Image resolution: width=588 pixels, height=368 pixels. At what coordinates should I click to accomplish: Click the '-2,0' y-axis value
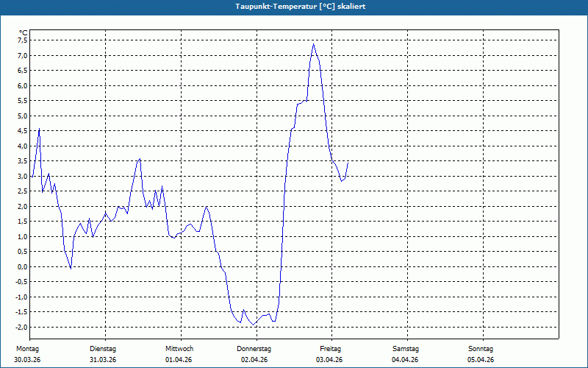pyautogui.click(x=22, y=327)
